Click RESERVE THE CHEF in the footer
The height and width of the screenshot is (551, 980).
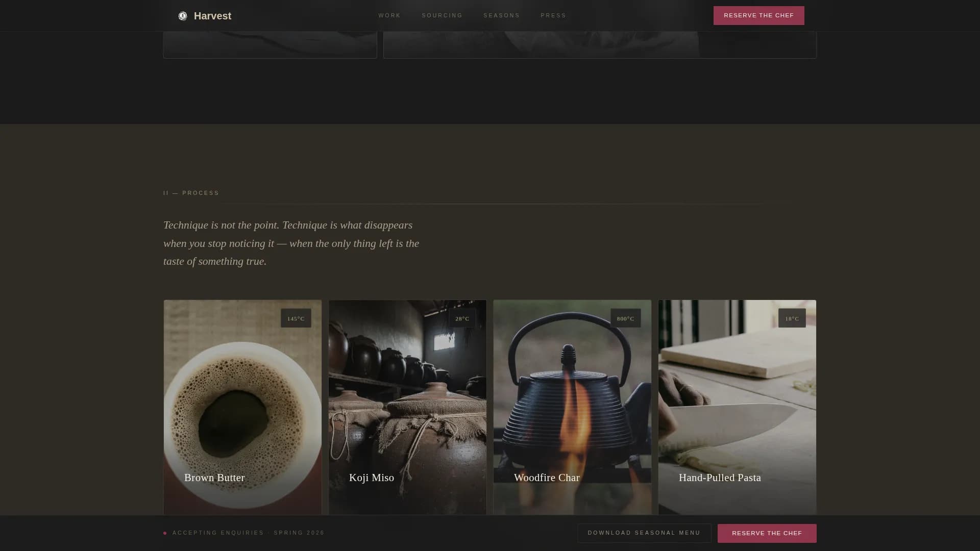pyautogui.click(x=768, y=533)
